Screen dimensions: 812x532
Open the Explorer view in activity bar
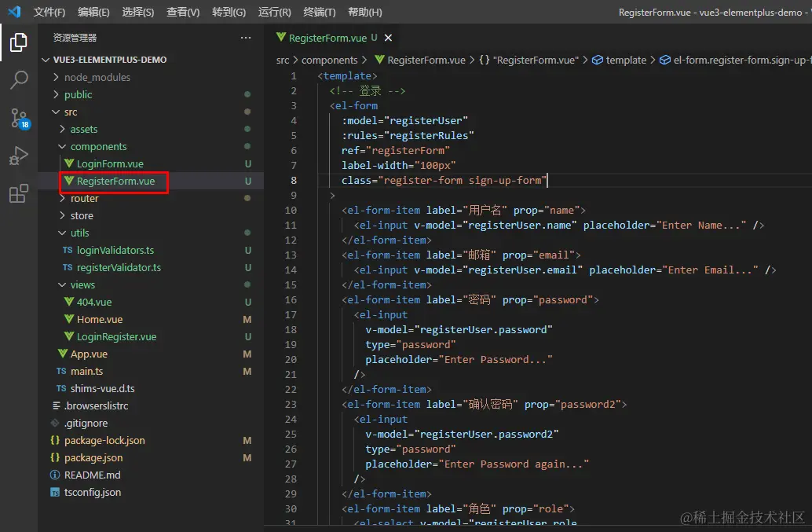[x=19, y=42]
